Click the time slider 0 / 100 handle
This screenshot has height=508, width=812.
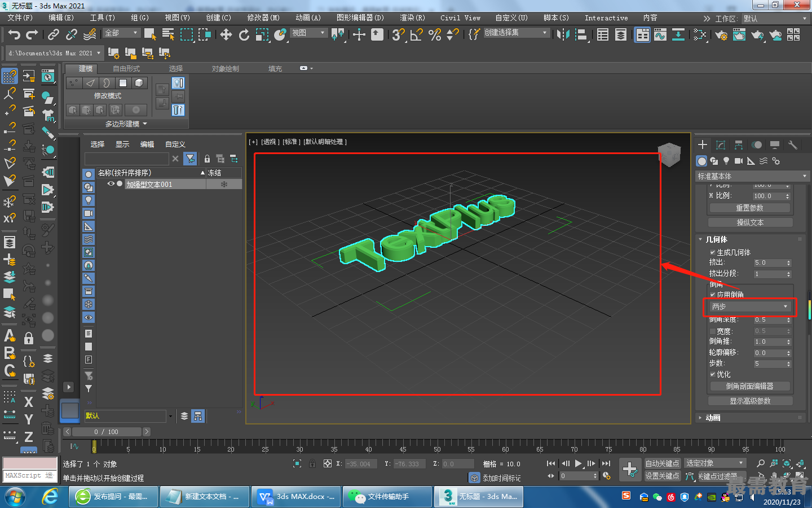pyautogui.click(x=107, y=432)
